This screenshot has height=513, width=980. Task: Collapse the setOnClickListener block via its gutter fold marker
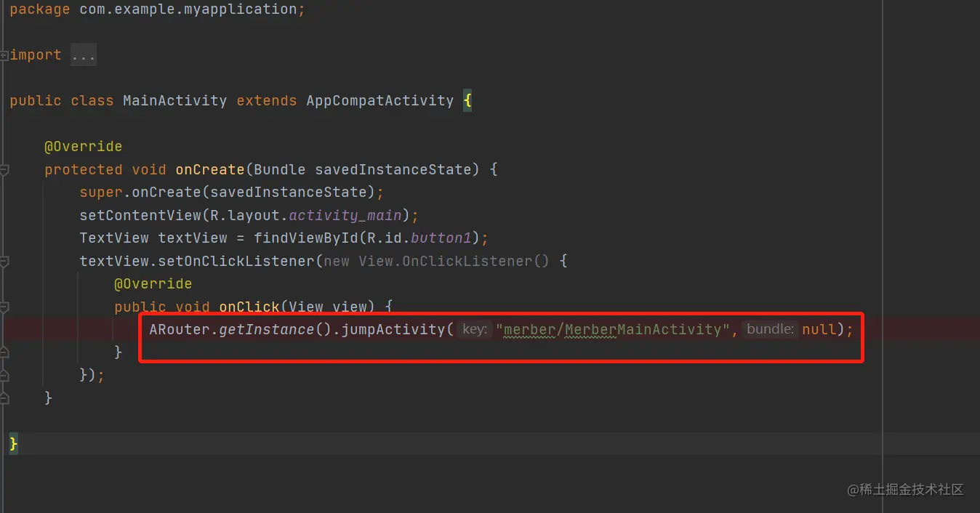click(4, 261)
